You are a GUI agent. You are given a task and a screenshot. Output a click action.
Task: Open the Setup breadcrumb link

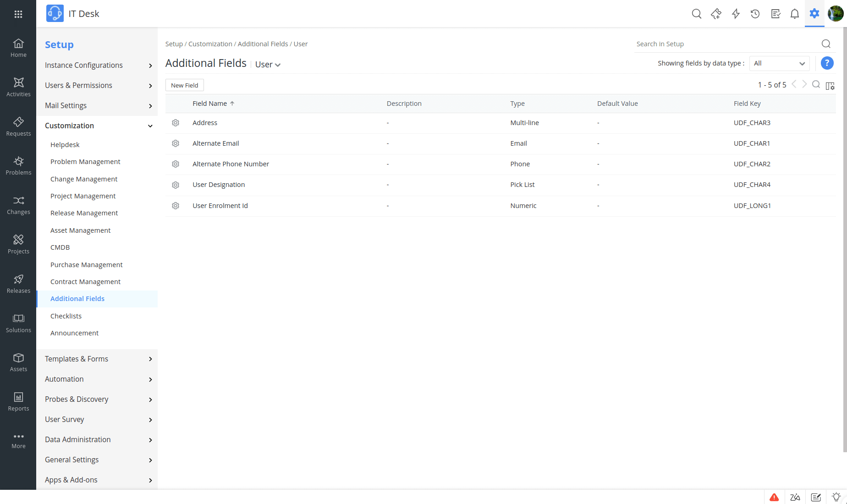[174, 44]
